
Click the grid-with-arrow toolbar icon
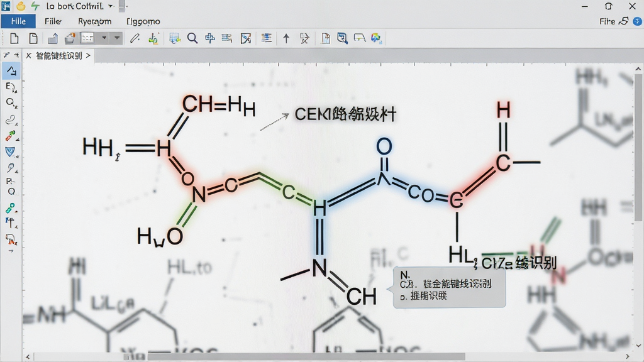[x=175, y=38]
